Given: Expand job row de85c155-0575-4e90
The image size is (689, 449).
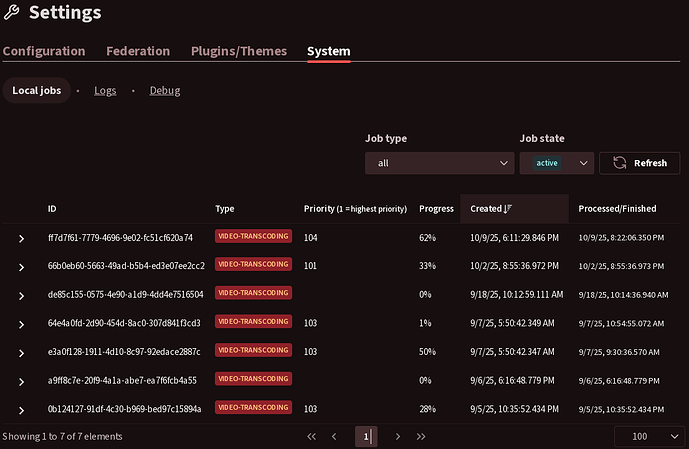Looking at the screenshot, I should click(x=21, y=295).
